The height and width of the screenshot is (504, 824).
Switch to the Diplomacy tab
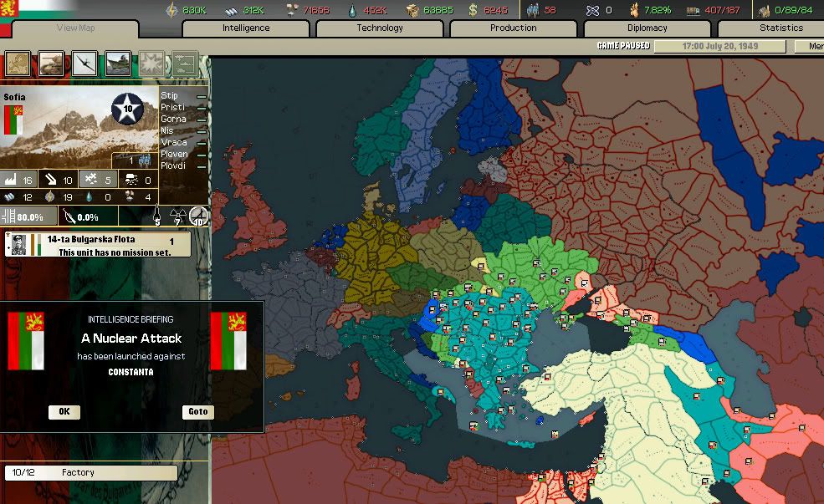point(647,28)
